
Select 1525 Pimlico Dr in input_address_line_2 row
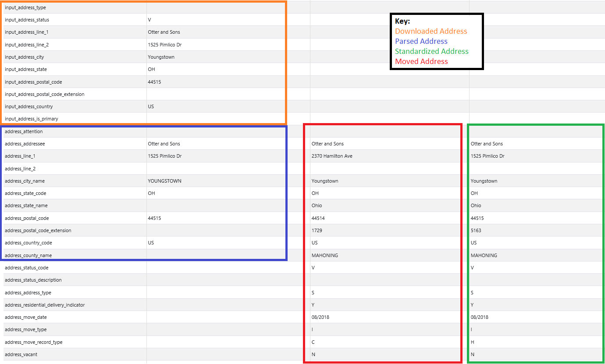point(164,45)
